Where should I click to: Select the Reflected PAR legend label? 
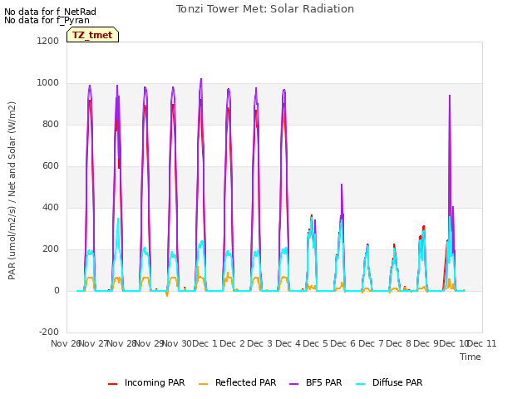click(x=246, y=382)
